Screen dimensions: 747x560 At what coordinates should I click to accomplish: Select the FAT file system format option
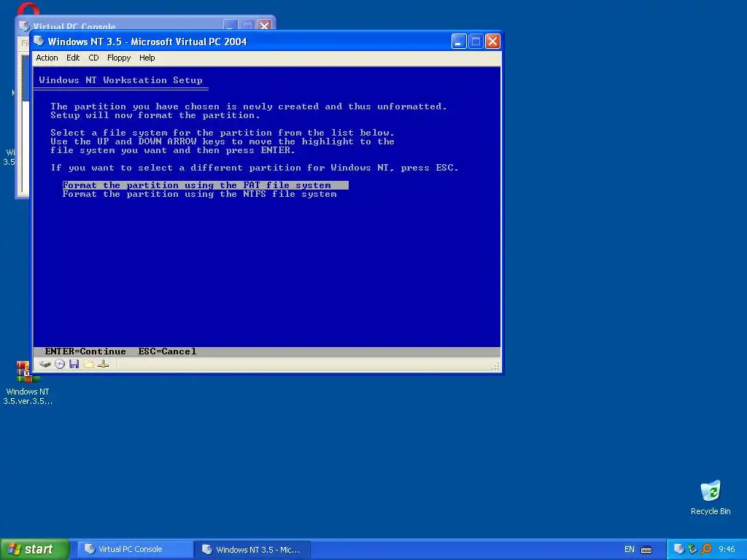pyautogui.click(x=205, y=185)
